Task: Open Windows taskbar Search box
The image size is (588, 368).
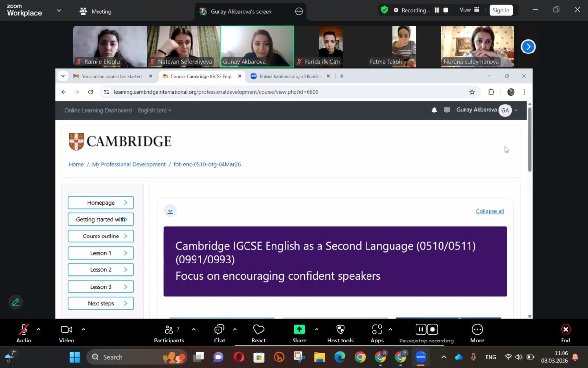Action: pos(137,357)
